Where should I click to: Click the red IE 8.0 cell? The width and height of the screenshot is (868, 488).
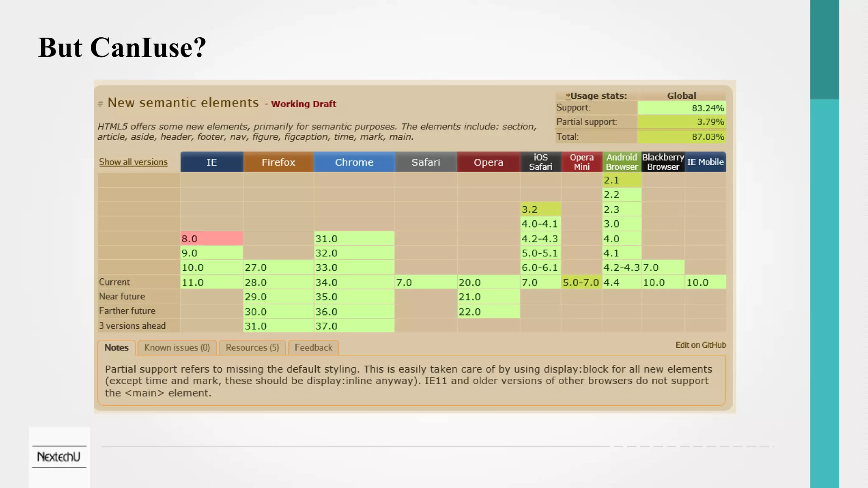click(x=211, y=238)
